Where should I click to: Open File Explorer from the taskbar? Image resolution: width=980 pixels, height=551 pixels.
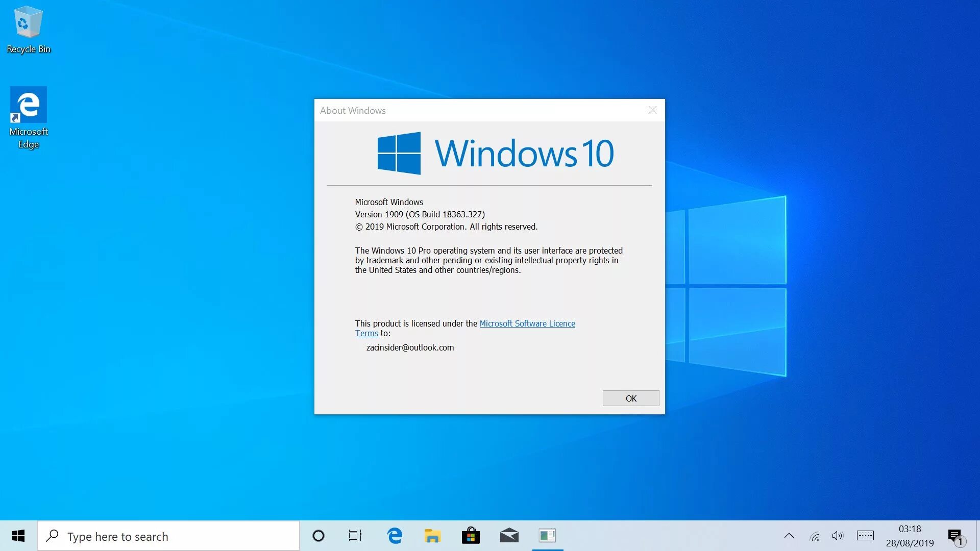[x=432, y=536]
